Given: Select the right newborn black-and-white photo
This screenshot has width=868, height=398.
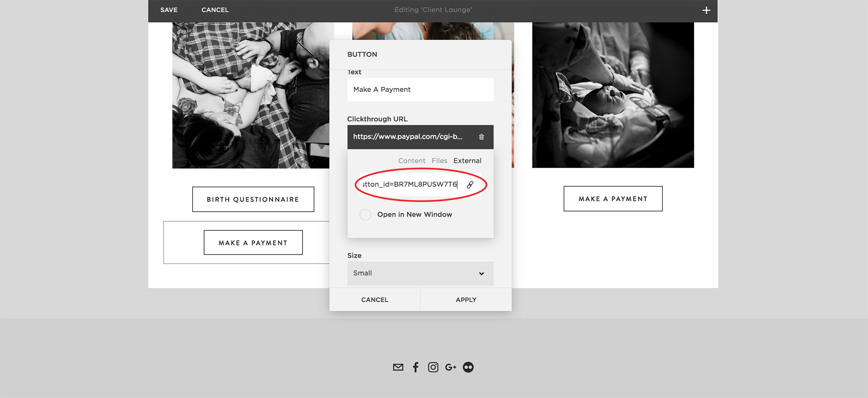Looking at the screenshot, I should [x=613, y=95].
